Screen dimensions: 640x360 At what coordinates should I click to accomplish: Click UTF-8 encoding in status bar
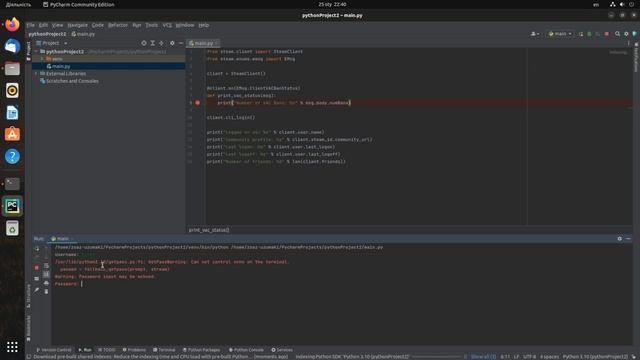click(529, 357)
